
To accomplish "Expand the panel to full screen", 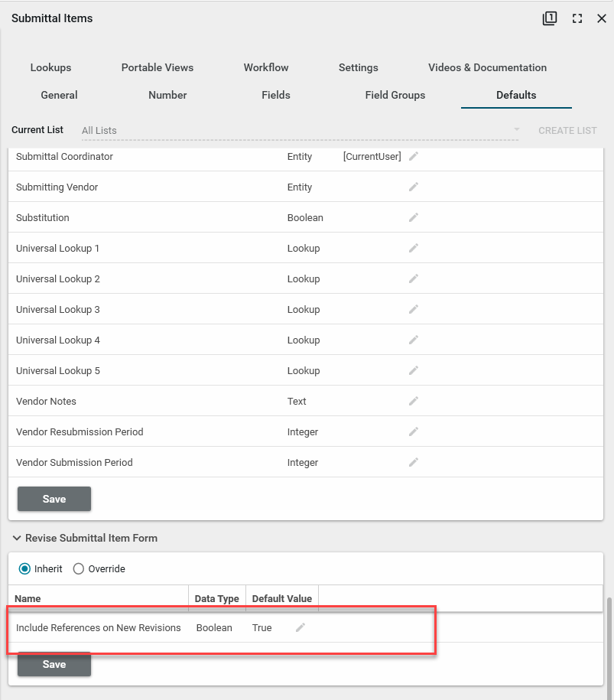I will point(577,18).
